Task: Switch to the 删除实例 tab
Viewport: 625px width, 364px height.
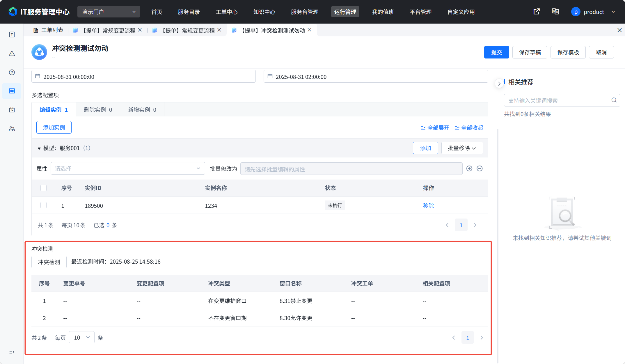Action: tap(98, 110)
